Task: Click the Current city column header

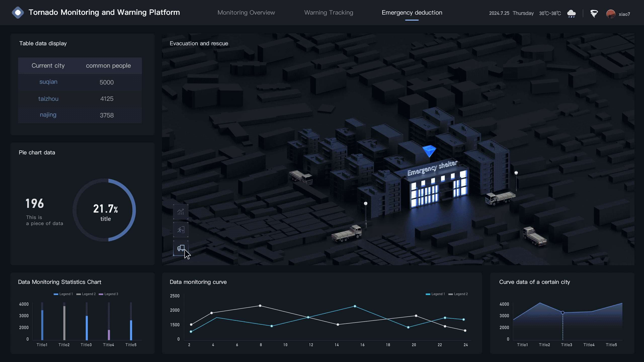Action: coord(48,66)
